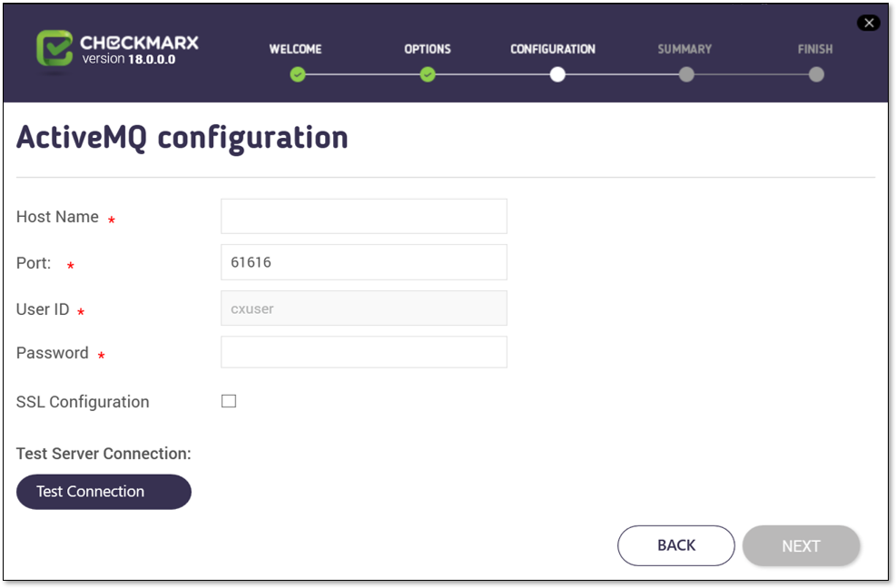Image resolution: width=896 pixels, height=588 pixels.
Task: Click the User ID field with cxuser
Action: [364, 308]
